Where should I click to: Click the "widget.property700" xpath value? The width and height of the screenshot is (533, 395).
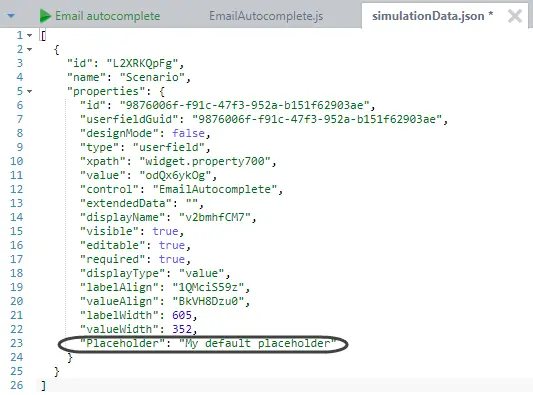tap(205, 161)
